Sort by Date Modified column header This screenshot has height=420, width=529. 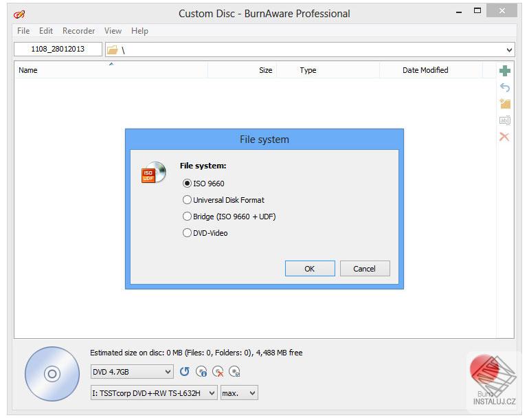tap(431, 70)
